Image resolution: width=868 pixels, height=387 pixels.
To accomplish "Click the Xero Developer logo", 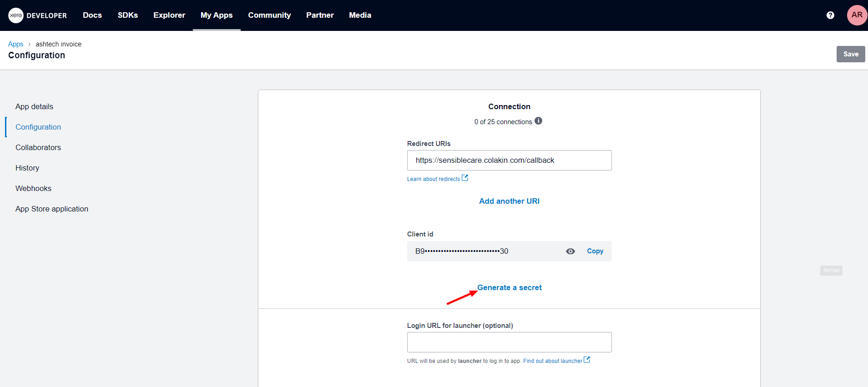I will tap(38, 15).
